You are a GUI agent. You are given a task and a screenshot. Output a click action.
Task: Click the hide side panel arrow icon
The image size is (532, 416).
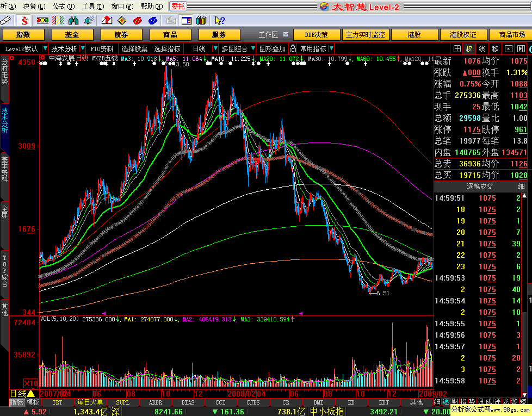[521, 49]
